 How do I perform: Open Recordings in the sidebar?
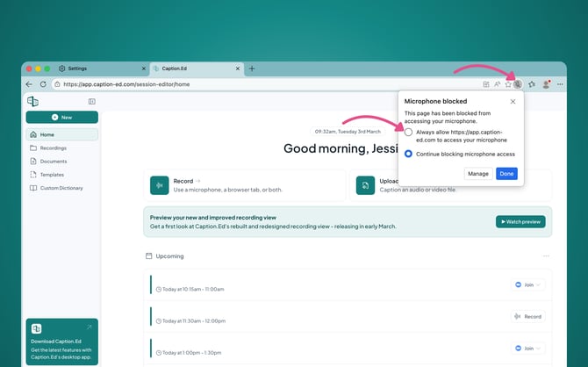click(x=53, y=148)
